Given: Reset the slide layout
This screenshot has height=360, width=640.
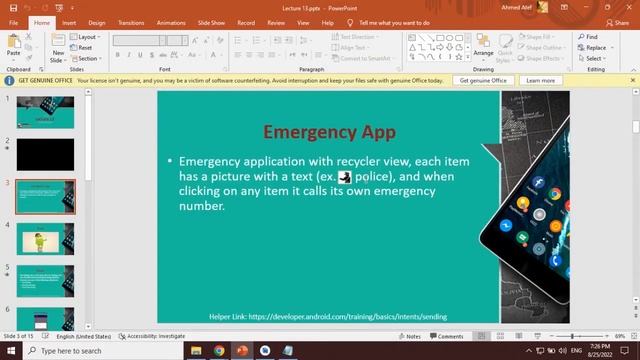Looking at the screenshot, I should 81,48.
